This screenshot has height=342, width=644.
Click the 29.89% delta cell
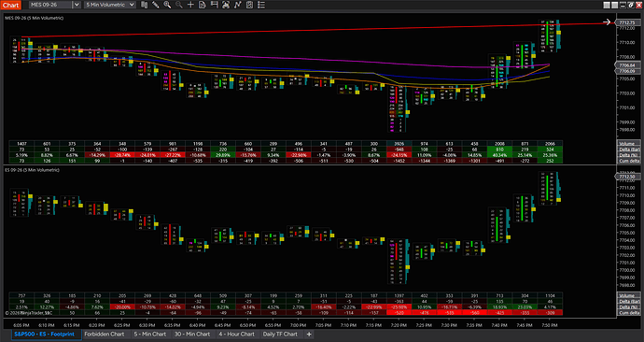(223, 155)
